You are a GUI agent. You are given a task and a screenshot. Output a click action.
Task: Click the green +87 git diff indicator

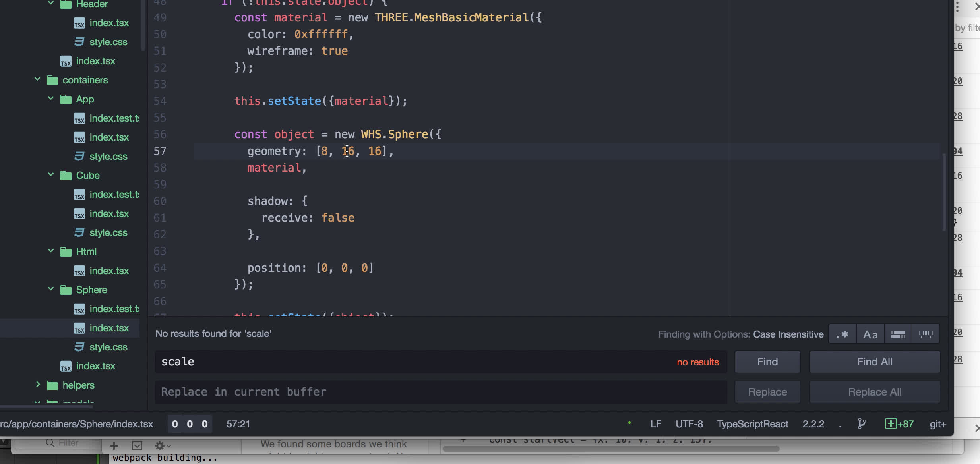tap(899, 424)
